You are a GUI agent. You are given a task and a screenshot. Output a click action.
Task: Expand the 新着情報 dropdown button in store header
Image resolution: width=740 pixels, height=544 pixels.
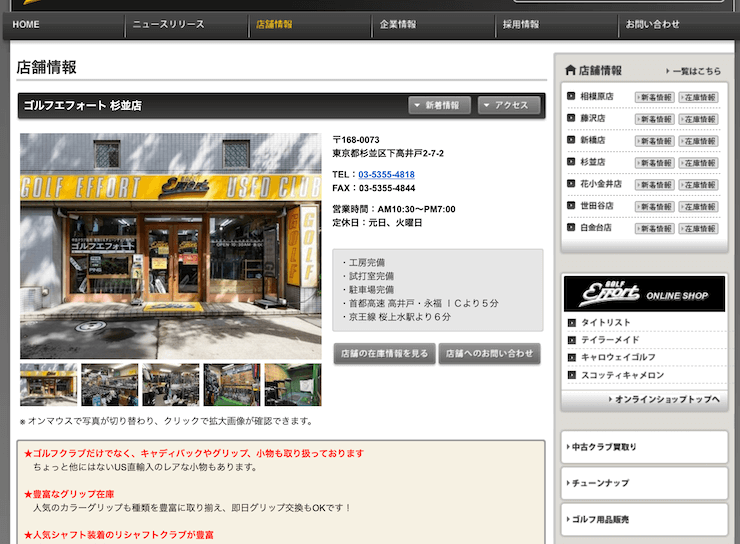439,105
